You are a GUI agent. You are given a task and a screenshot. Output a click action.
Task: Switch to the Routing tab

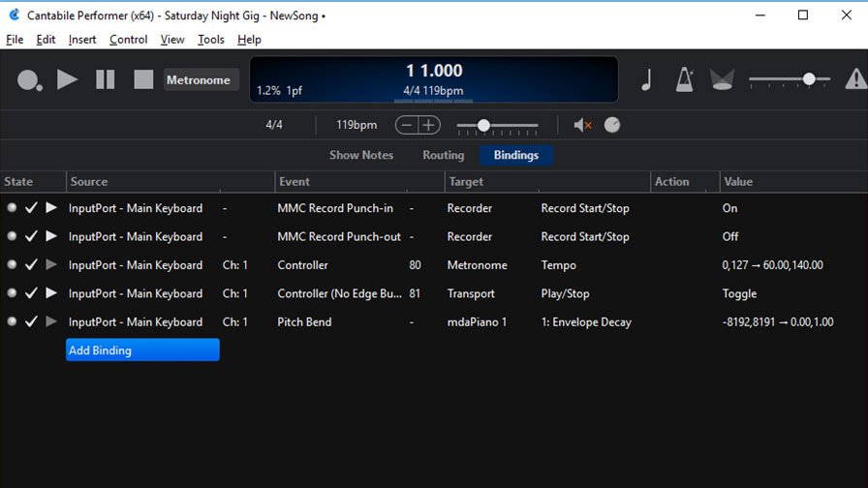pyautogui.click(x=443, y=155)
